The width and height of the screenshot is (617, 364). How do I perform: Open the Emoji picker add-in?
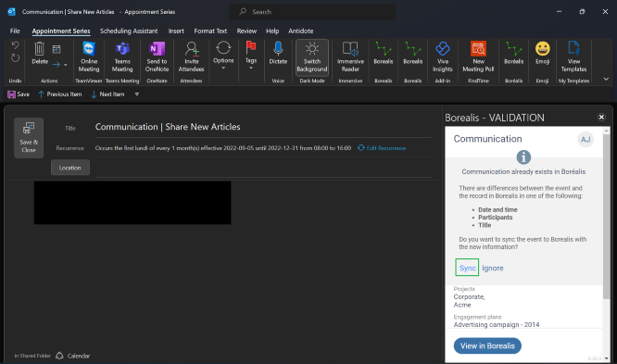click(x=542, y=54)
